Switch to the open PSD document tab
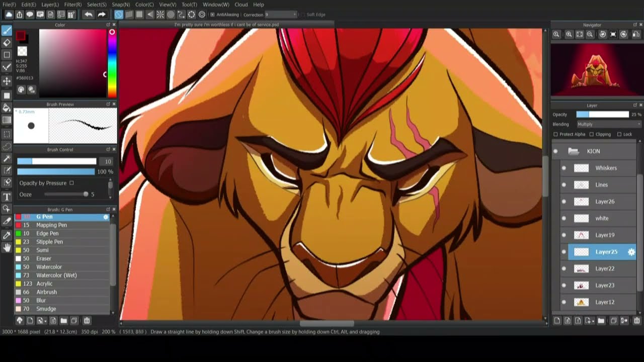Image resolution: width=644 pixels, height=362 pixels. coord(226,25)
